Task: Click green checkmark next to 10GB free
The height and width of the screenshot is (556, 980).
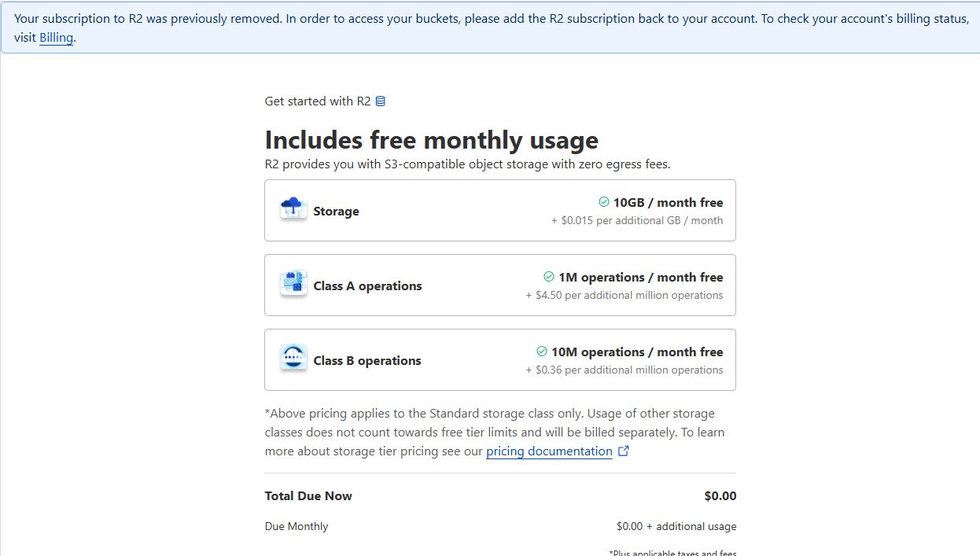Action: [x=604, y=202]
